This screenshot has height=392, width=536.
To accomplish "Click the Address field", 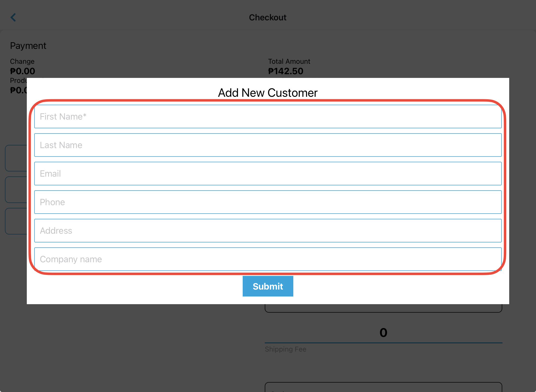I will tap(268, 231).
